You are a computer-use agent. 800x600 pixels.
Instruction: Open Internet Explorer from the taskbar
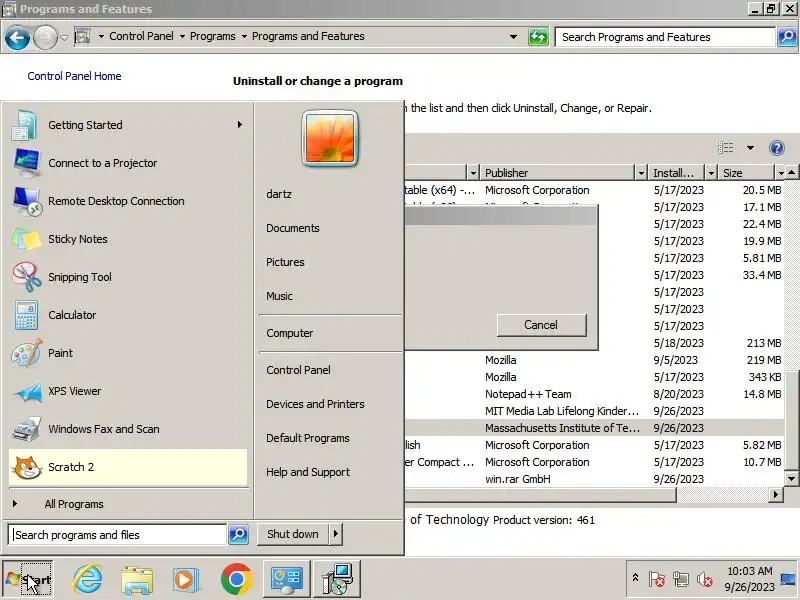point(87,579)
